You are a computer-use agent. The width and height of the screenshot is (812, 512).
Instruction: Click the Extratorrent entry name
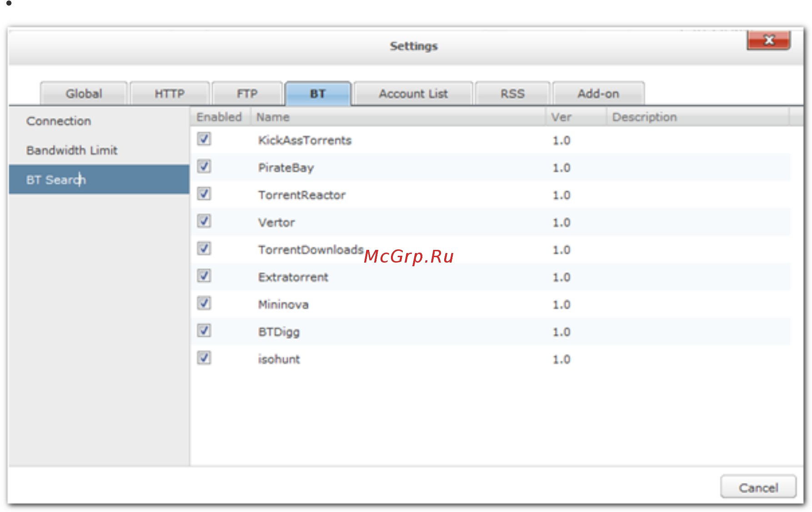click(293, 277)
